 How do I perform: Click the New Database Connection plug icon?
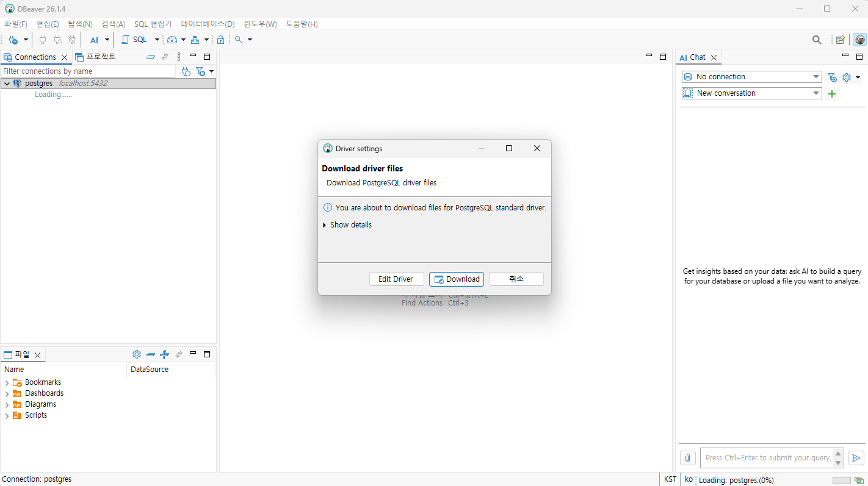[x=13, y=40]
